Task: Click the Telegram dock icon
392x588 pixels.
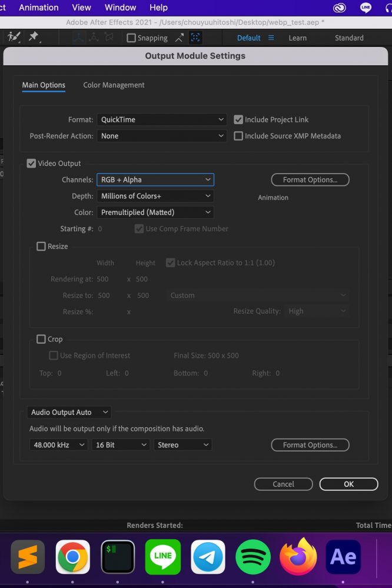Action: point(208,556)
